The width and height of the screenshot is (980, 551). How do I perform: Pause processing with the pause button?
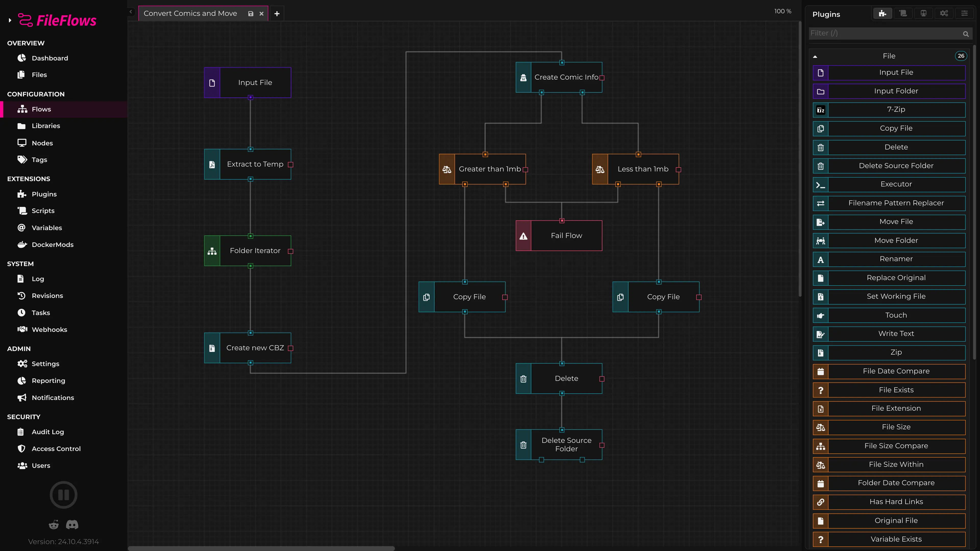(64, 495)
